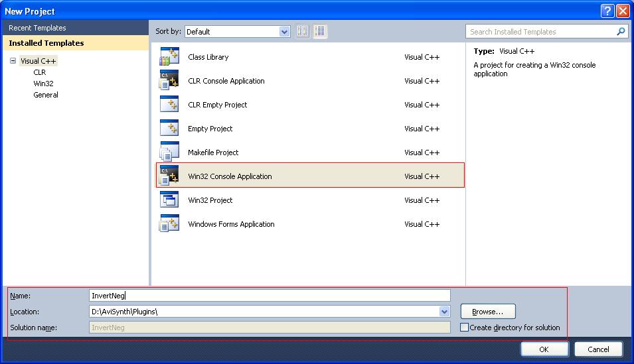Select the Class Library template name
Viewport: 634px width, 364px height.
point(208,57)
